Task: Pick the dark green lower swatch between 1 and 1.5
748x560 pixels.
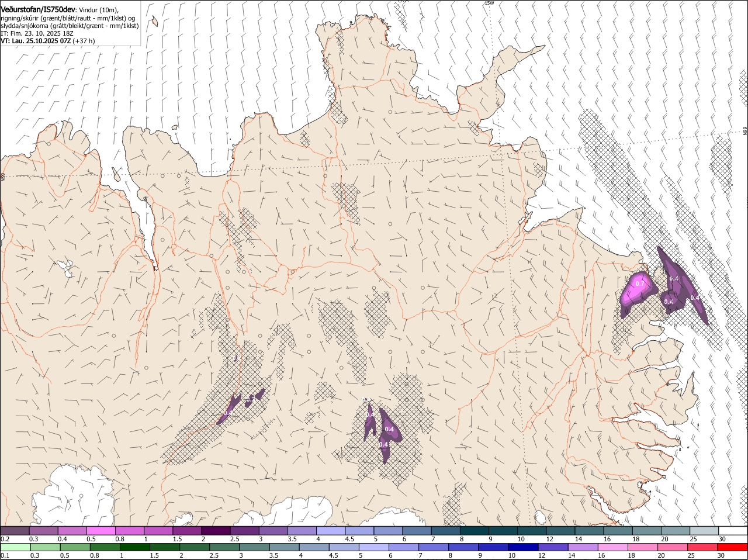Action: 134,547
